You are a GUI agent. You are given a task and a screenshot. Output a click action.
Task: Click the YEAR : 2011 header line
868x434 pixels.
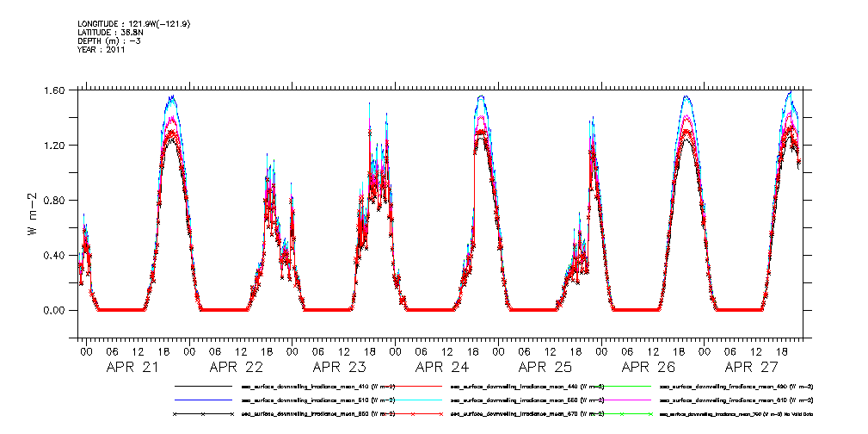(101, 50)
